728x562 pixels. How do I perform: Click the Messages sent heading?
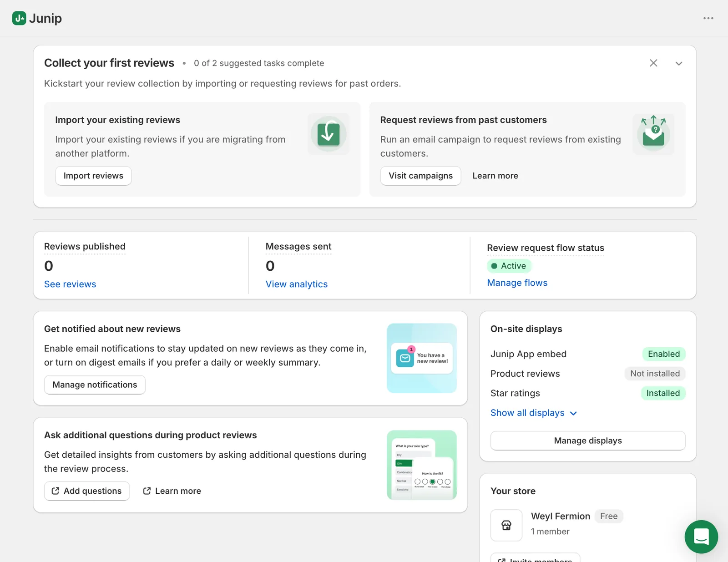pyautogui.click(x=298, y=247)
